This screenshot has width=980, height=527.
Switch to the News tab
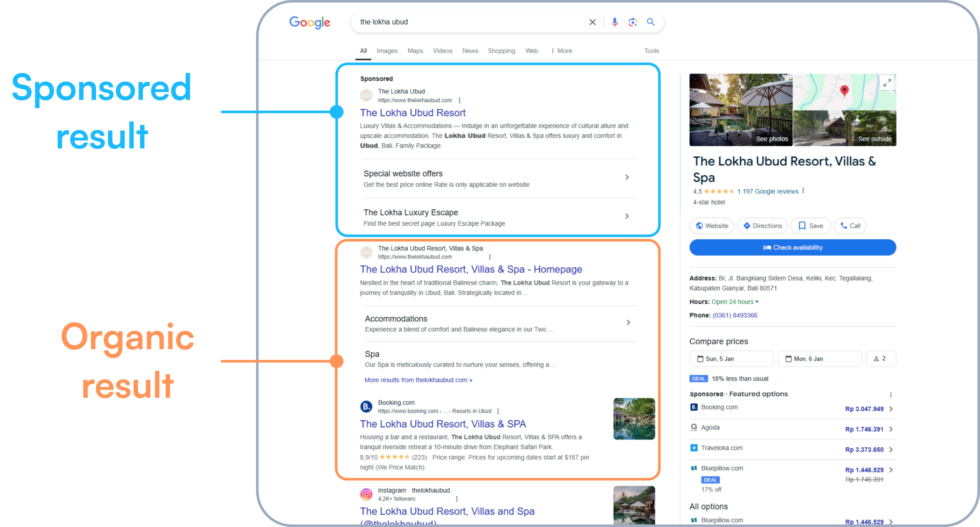pyautogui.click(x=470, y=51)
